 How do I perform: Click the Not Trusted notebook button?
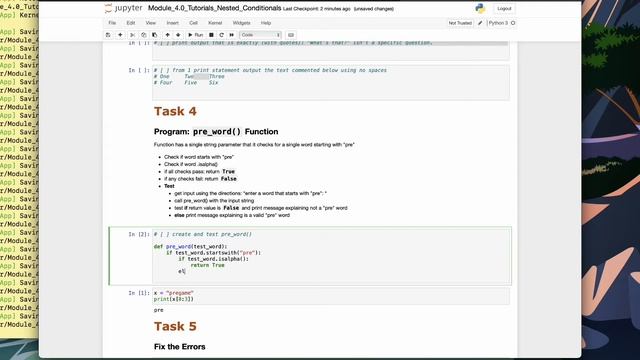click(460, 23)
